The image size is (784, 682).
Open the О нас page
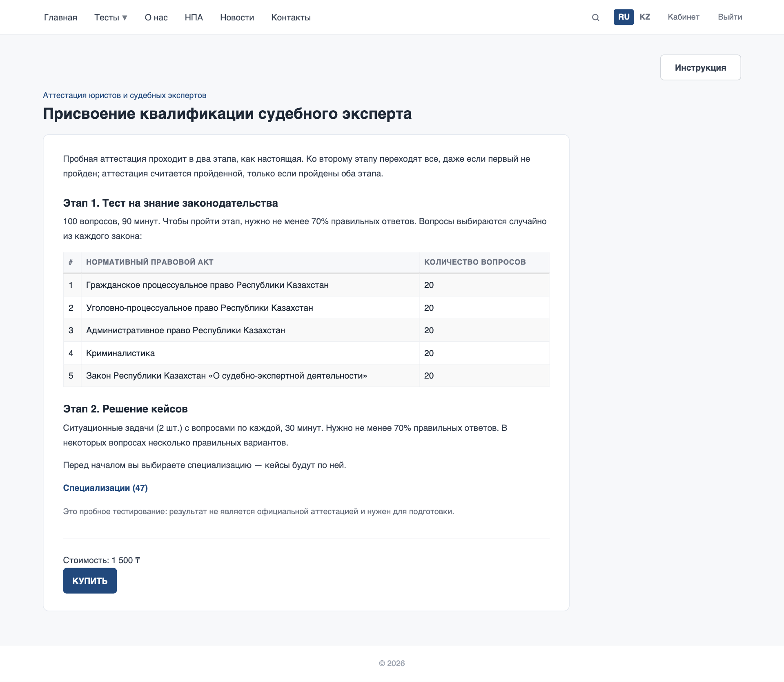[x=156, y=18]
